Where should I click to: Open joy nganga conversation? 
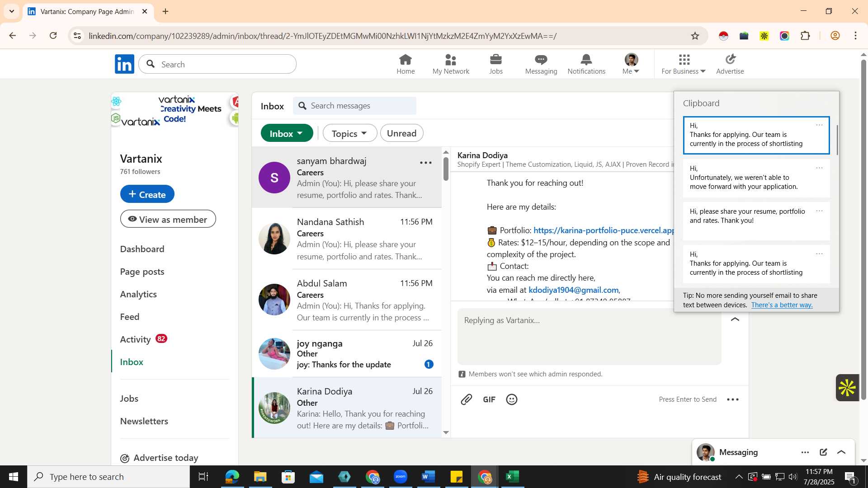point(347,354)
